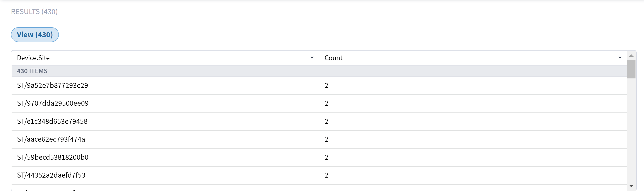
Task: Select row ST/e1c348d653e79458
Action: [x=52, y=121]
